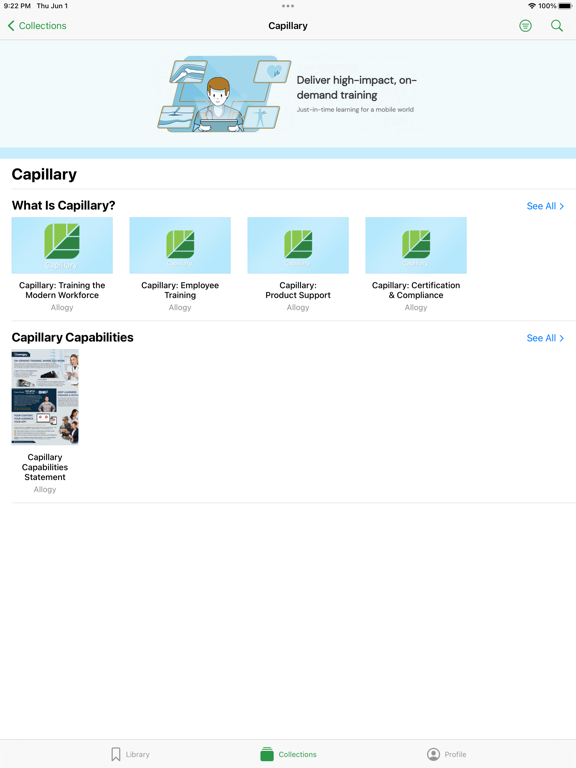Tap the battery indicator
Viewport: 576px width, 768px height.
(x=565, y=6)
